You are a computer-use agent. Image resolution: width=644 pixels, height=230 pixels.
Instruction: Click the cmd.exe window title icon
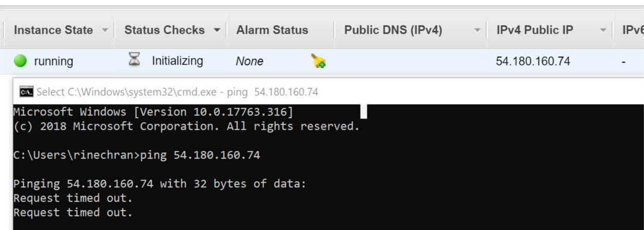click(26, 92)
